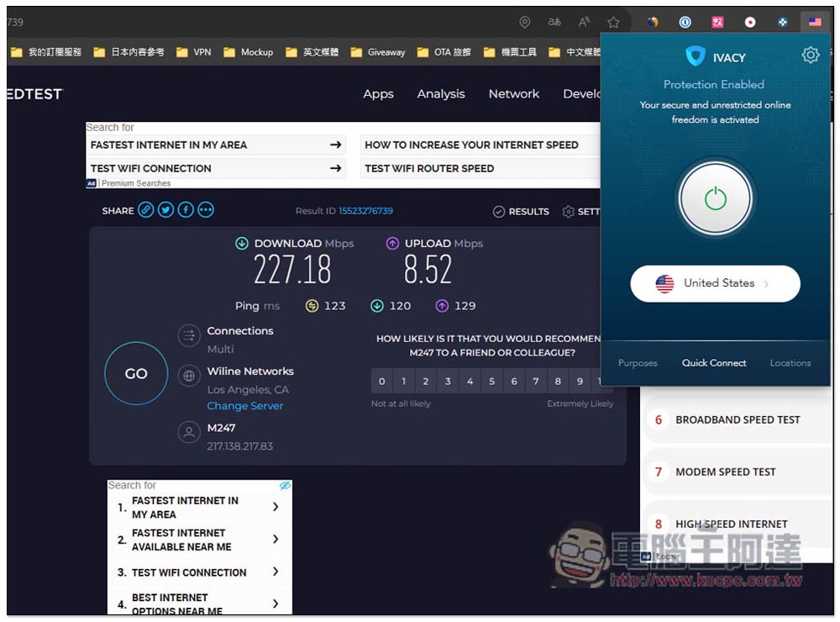Click the user icon beside M247

point(188,432)
